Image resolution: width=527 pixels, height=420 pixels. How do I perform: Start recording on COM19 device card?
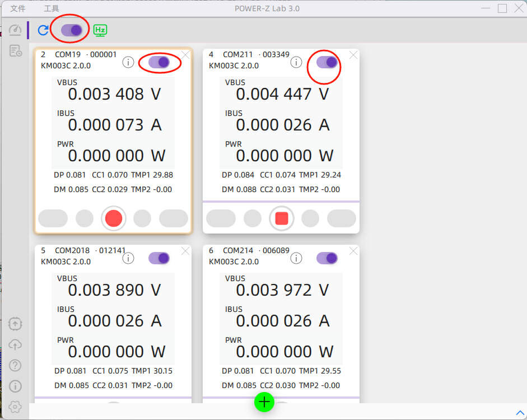[113, 218]
